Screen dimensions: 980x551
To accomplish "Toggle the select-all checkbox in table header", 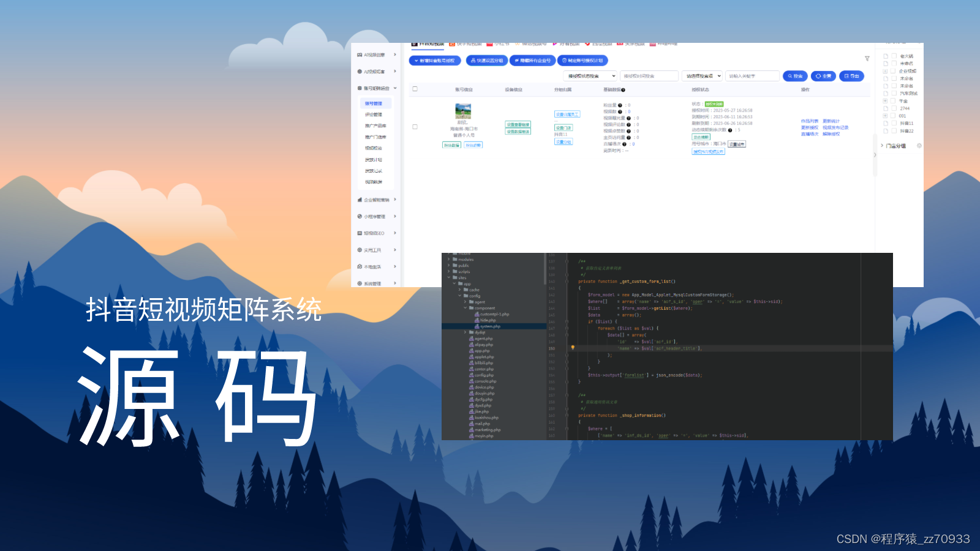I will pyautogui.click(x=415, y=89).
